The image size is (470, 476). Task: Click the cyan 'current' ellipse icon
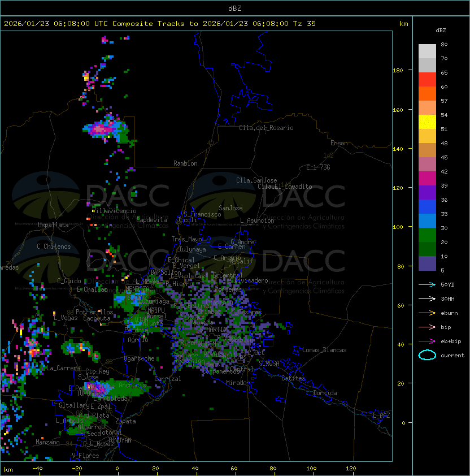[427, 355]
